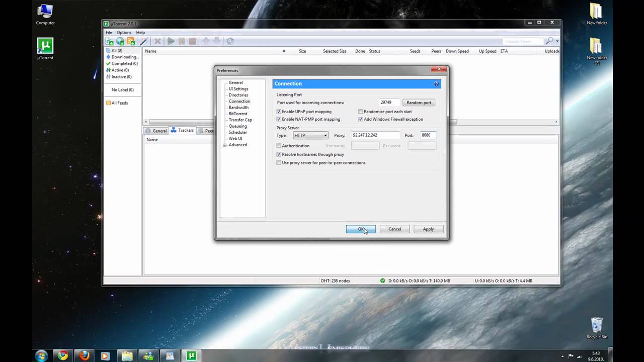Select Queueing in Preferences tree

(237, 126)
